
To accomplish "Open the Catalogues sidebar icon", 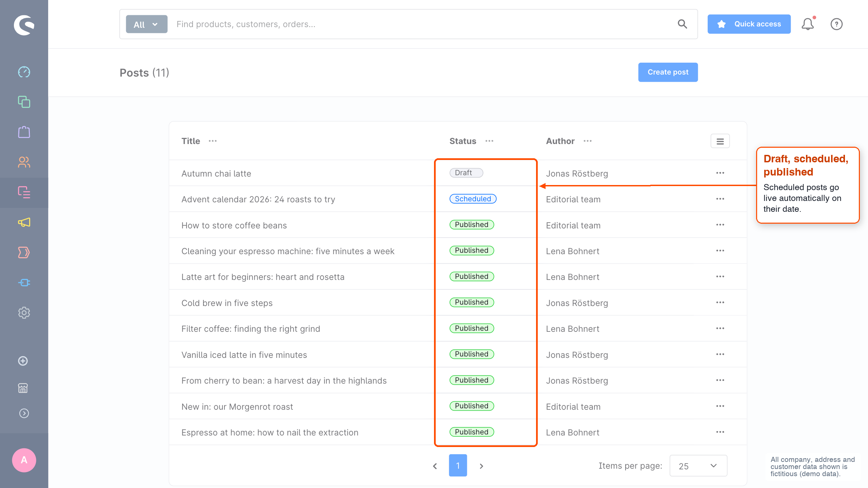I will coord(24,102).
